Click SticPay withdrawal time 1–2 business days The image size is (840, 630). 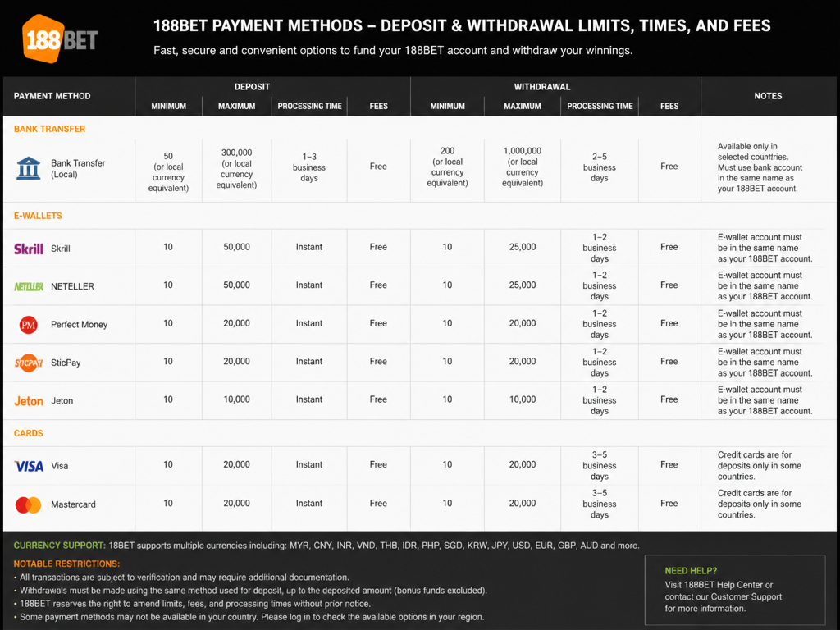[600, 362]
